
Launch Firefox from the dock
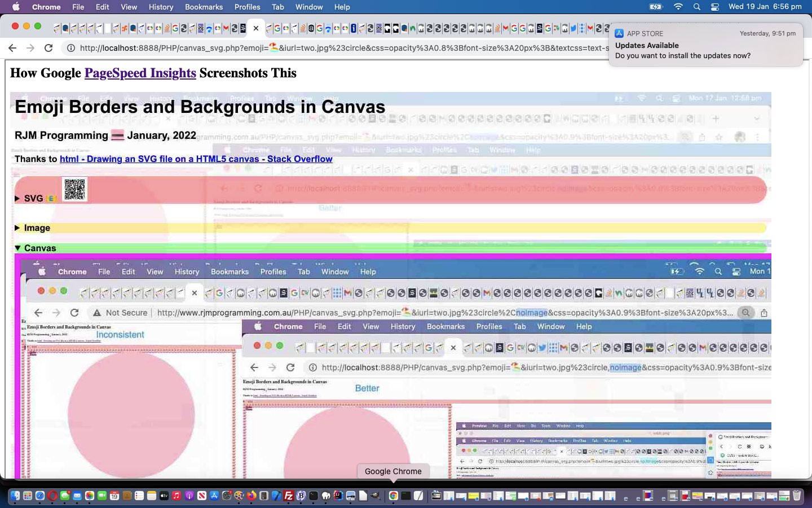point(251,496)
